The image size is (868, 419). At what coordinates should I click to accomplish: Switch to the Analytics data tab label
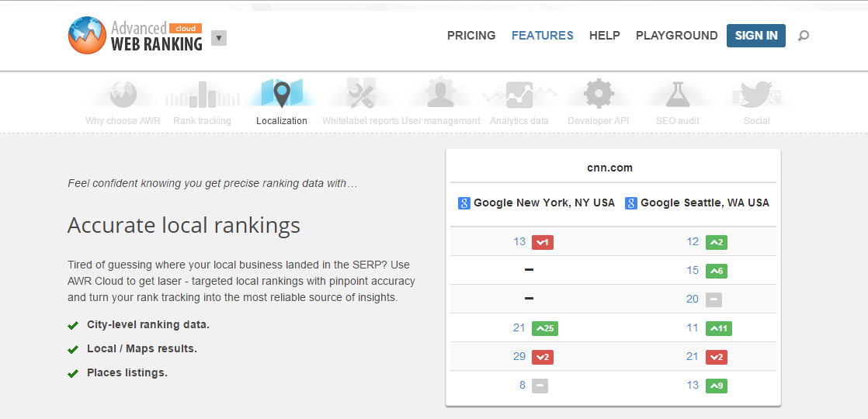click(x=519, y=121)
